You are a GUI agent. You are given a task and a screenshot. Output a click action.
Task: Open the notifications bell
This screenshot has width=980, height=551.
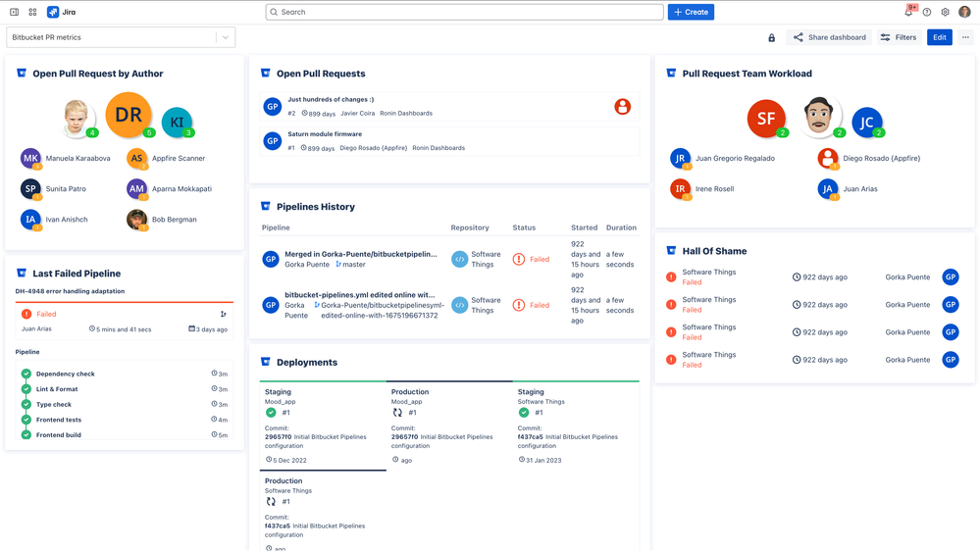point(908,12)
